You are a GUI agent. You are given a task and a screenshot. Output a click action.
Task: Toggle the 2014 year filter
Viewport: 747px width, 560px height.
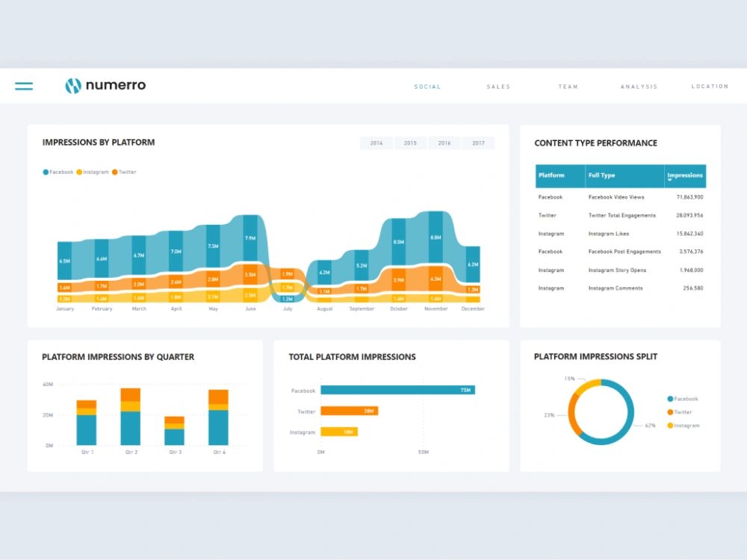coord(376,143)
